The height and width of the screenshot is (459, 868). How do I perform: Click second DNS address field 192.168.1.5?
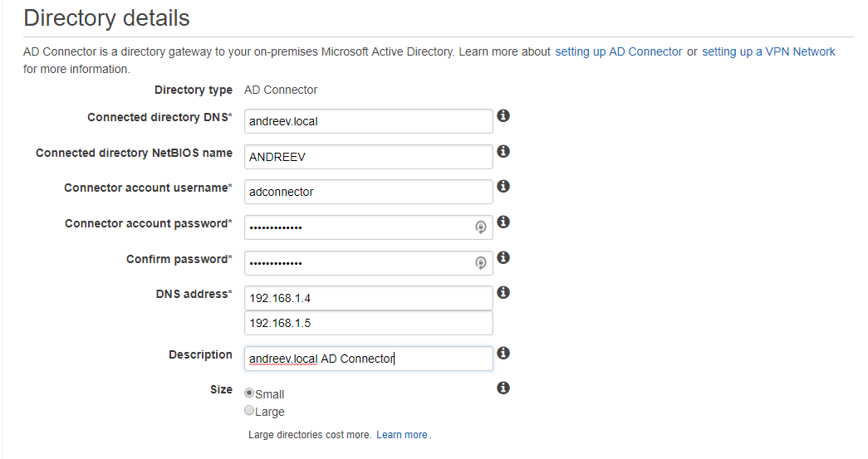coord(368,323)
